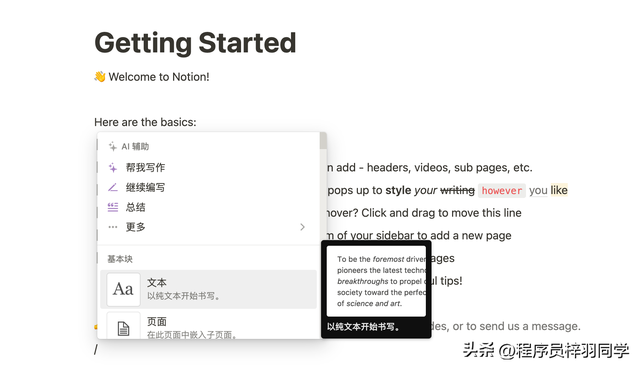Click the Aa text block icon
Screen dimensions: 640x369
point(123,289)
